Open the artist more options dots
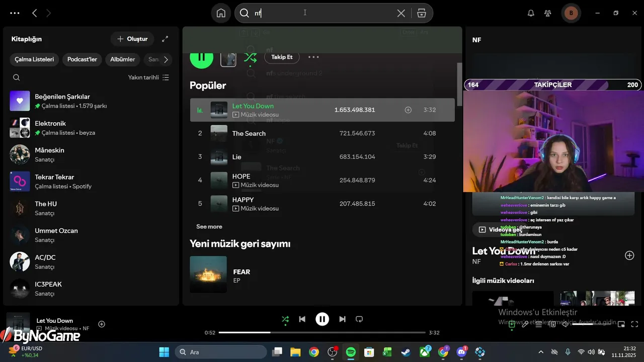 tap(313, 57)
